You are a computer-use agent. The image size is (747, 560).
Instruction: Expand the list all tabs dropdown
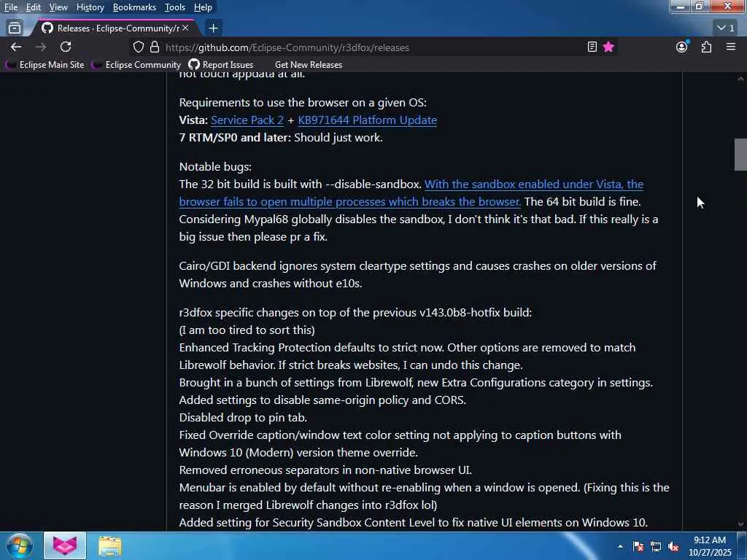(x=726, y=28)
